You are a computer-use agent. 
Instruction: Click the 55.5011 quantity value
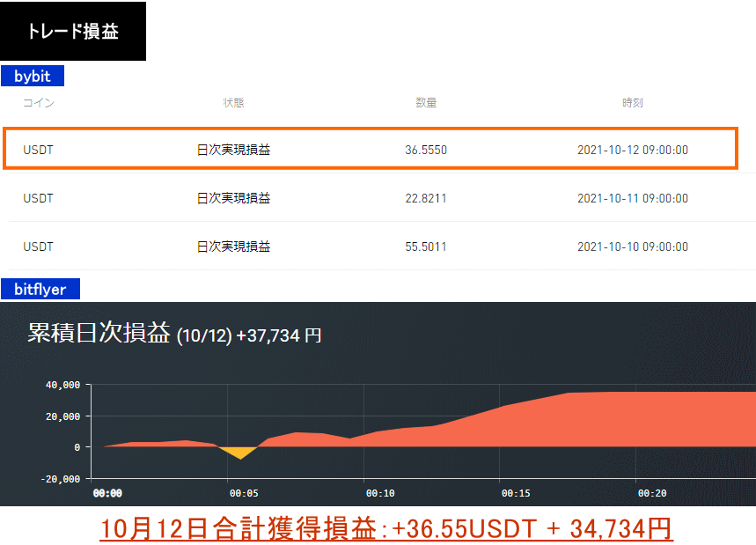click(426, 247)
